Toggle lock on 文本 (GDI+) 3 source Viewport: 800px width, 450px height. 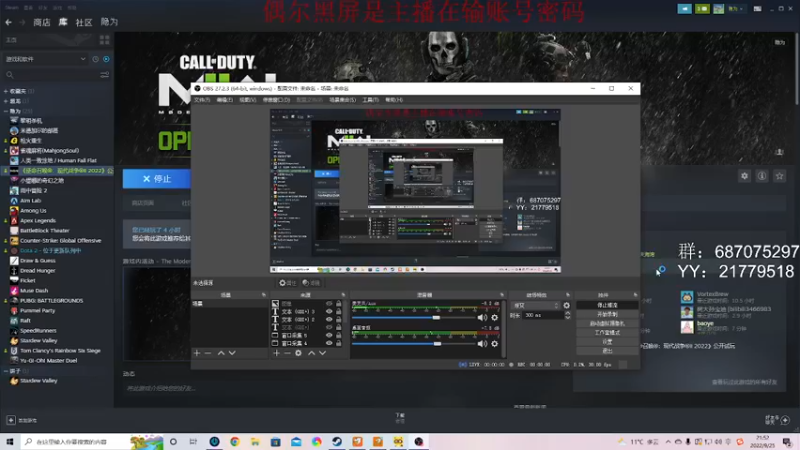click(x=338, y=311)
